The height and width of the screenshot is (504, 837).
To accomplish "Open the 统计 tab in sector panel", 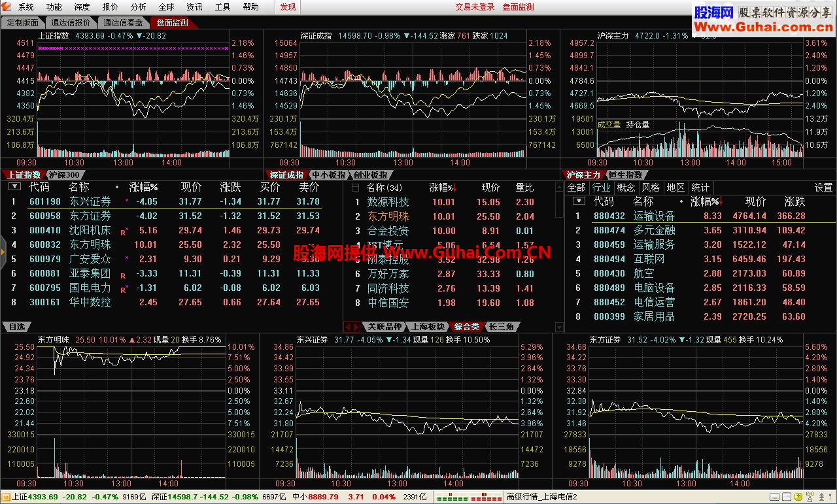I will tap(700, 188).
